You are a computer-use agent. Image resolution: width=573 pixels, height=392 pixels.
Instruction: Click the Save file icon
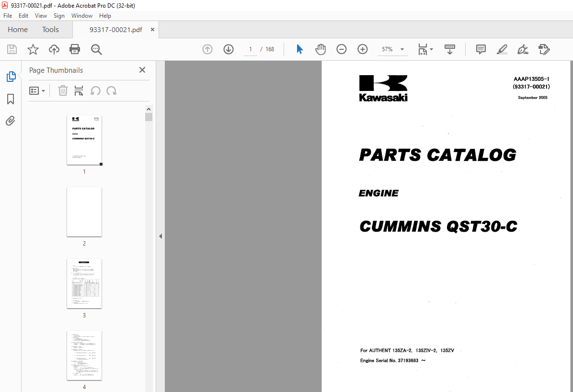12,49
